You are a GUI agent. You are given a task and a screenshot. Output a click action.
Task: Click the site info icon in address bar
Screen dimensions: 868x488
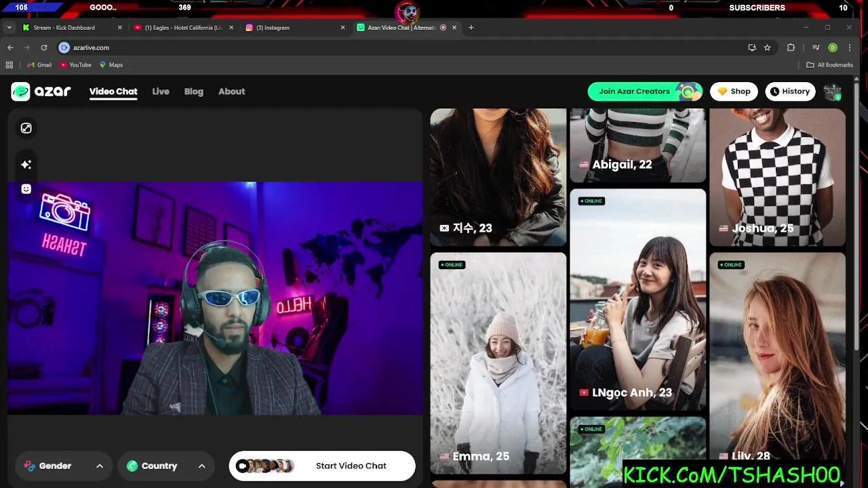click(64, 47)
